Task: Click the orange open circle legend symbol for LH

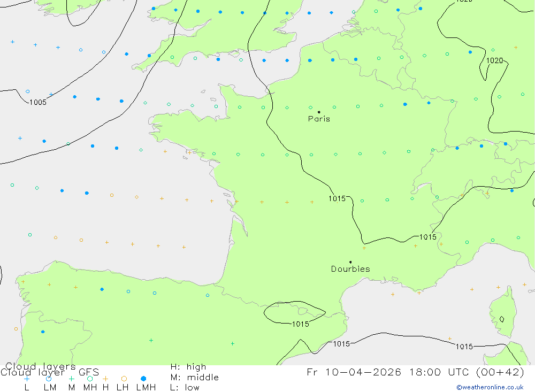Action: point(124,379)
